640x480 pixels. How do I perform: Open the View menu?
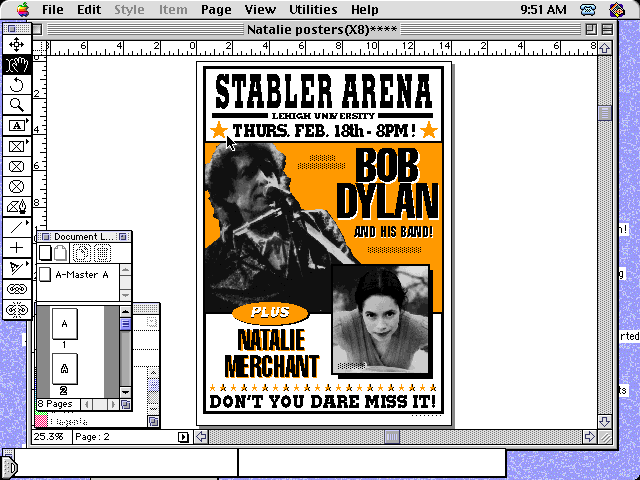pyautogui.click(x=260, y=10)
